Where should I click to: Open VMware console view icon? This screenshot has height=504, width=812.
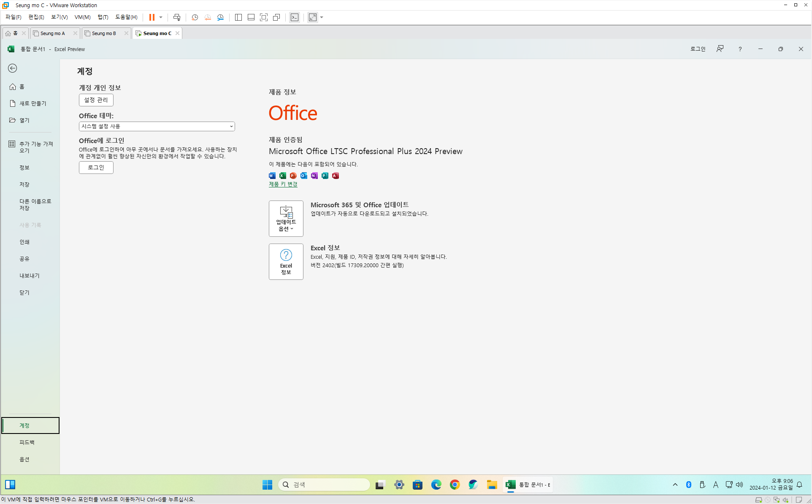pyautogui.click(x=295, y=17)
